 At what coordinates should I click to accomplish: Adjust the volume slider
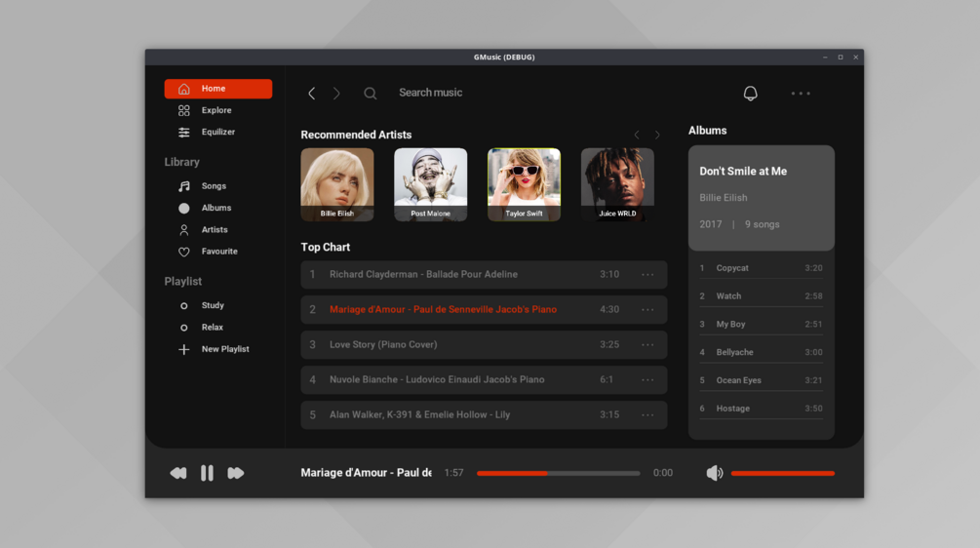pos(782,474)
